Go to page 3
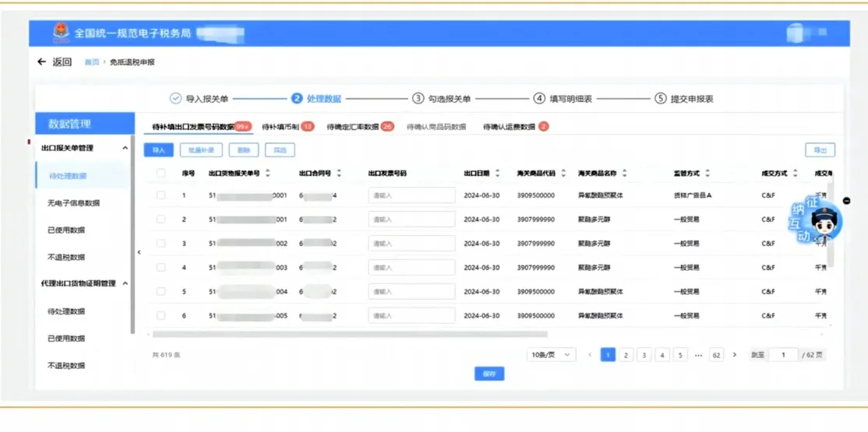The height and width of the screenshot is (432, 868). [644, 355]
